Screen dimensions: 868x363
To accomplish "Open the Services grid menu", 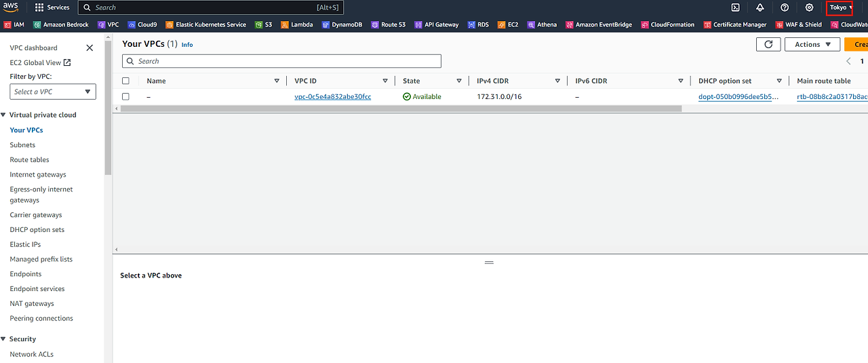I will coord(52,7).
